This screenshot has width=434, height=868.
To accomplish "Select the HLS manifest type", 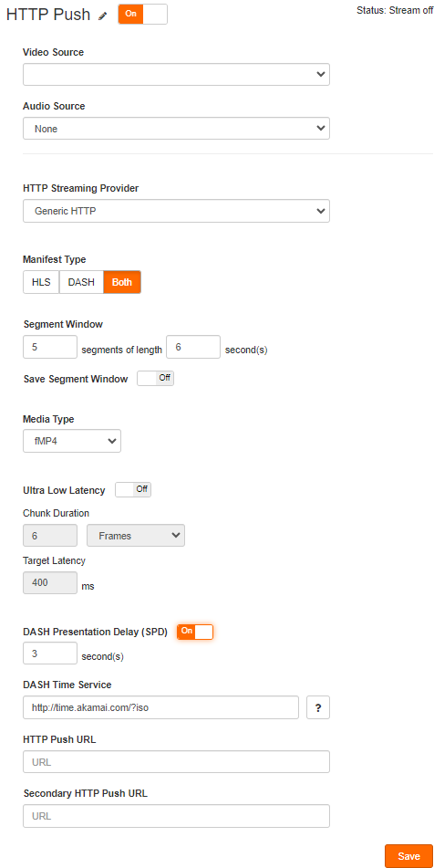I will point(41,282).
